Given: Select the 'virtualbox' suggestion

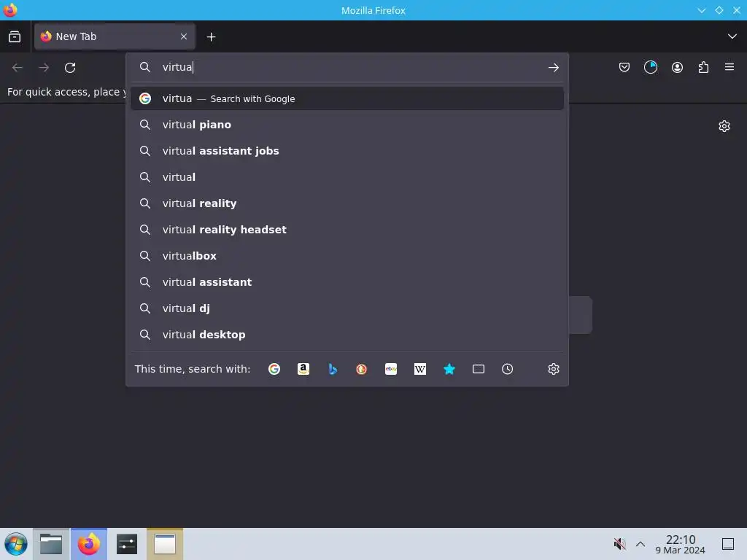Looking at the screenshot, I should (347, 256).
